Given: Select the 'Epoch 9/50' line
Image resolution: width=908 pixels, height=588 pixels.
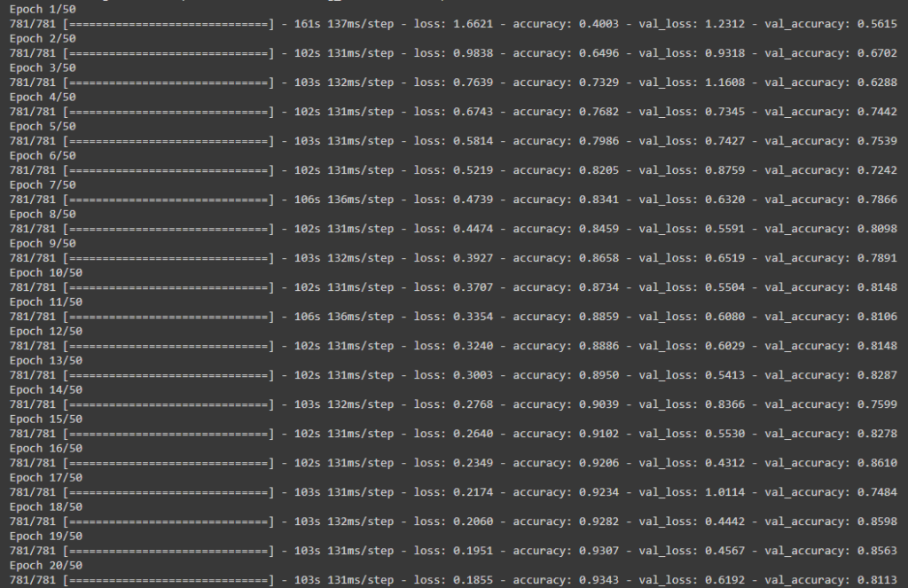Looking at the screenshot, I should pos(43,243).
